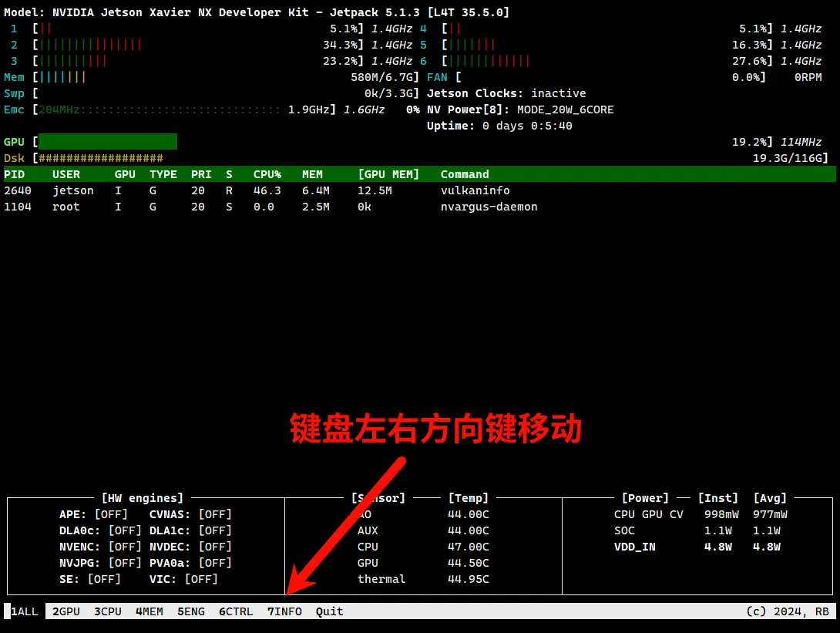Click the VDD_IN power row

pyautogui.click(x=697, y=547)
